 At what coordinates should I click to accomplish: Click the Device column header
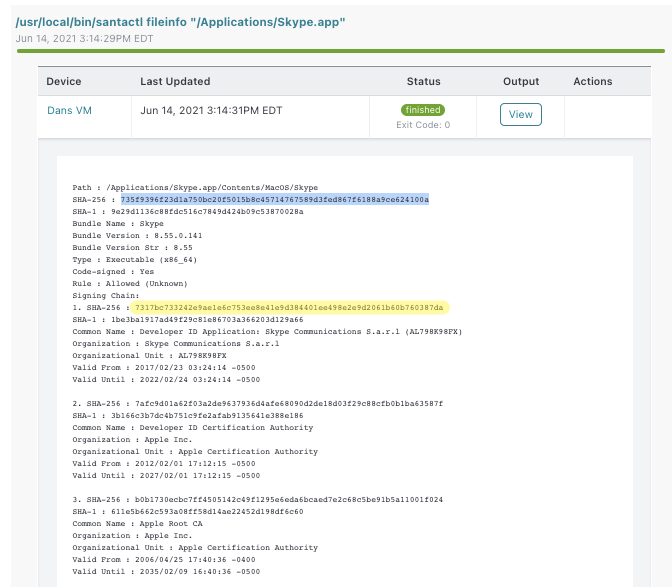click(64, 81)
